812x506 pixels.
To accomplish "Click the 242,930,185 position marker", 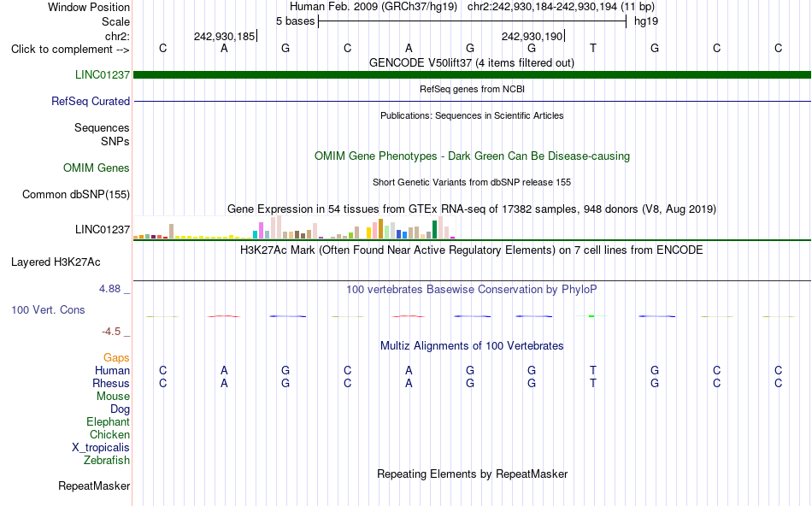I will coord(224,36).
